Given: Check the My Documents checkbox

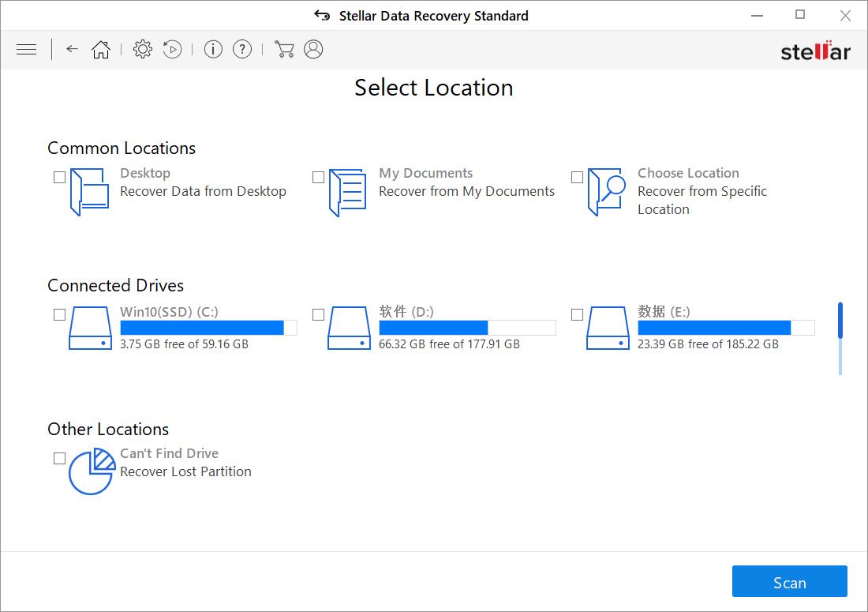Looking at the screenshot, I should pos(318,177).
